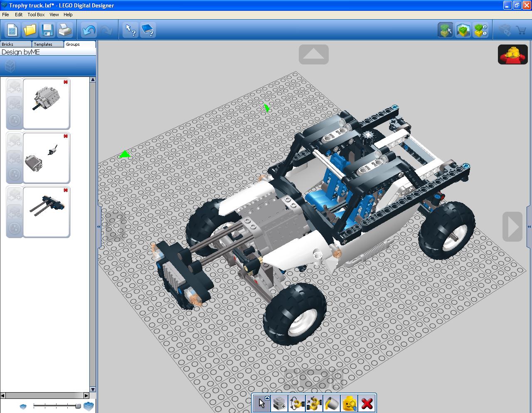The width and height of the screenshot is (532, 413).
Task: Open the File menu
Action: [x=5, y=15]
